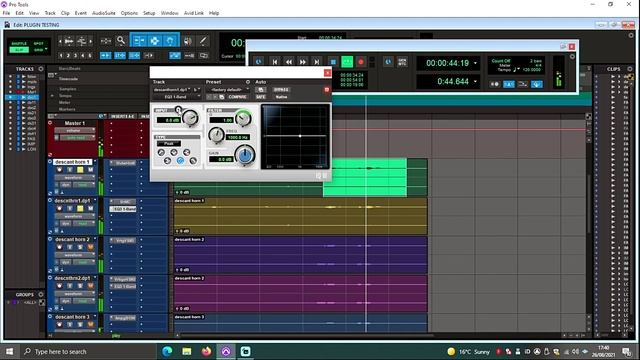
Task: Open the factory default preset dropdown
Action: point(228,89)
